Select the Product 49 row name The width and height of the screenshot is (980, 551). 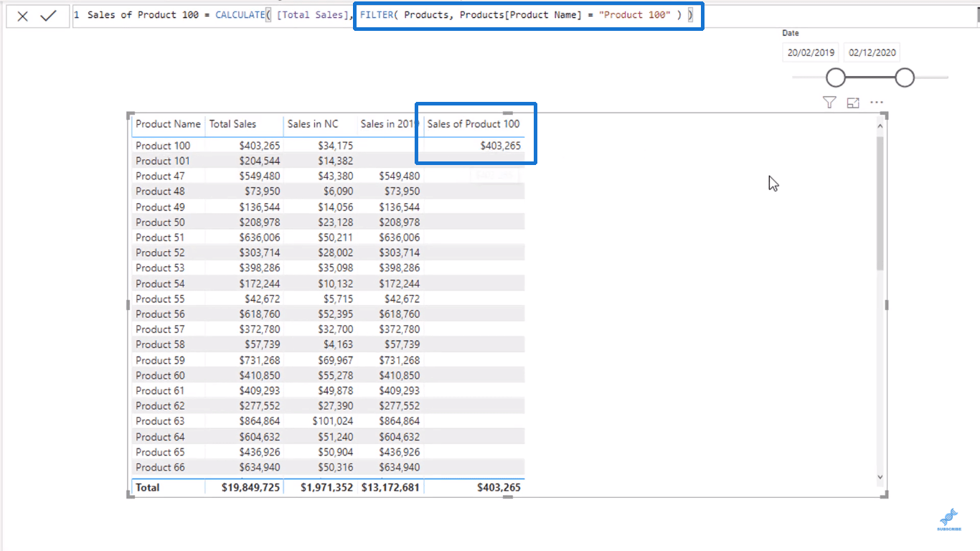(160, 207)
